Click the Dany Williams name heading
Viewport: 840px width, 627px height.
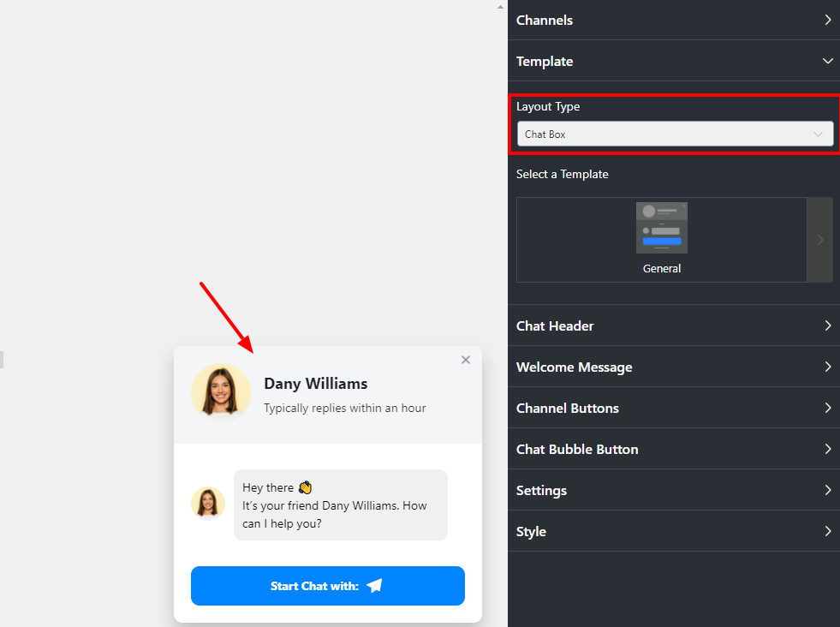click(315, 384)
